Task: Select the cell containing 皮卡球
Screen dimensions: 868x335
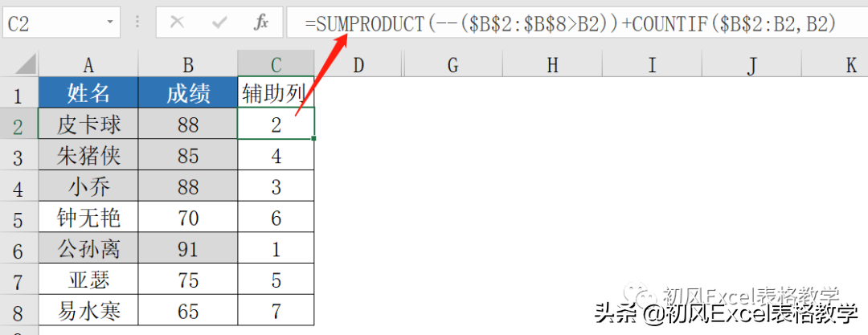Action: tap(88, 124)
